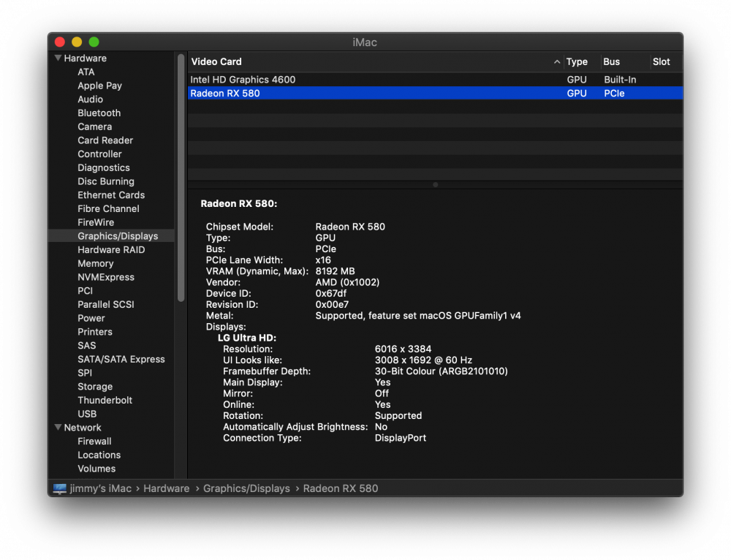This screenshot has width=731, height=560.
Task: Select SAS in the sidebar
Action: (x=87, y=346)
